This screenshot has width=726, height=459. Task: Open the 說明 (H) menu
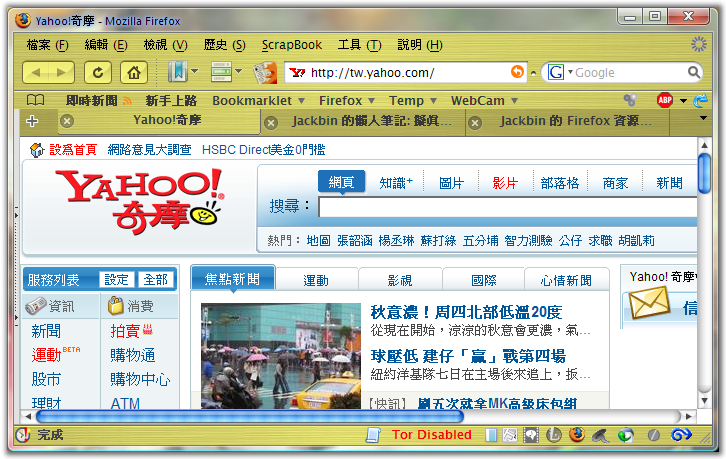click(x=419, y=45)
